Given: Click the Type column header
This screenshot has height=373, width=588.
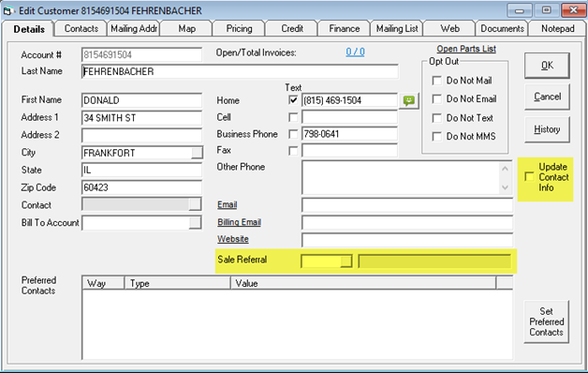Looking at the screenshot, I should click(x=177, y=283).
